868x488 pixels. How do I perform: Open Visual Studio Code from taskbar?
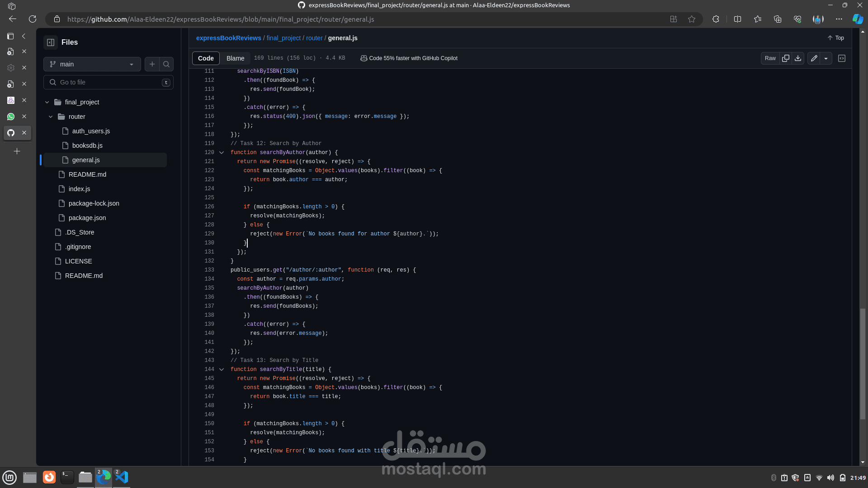tap(122, 477)
